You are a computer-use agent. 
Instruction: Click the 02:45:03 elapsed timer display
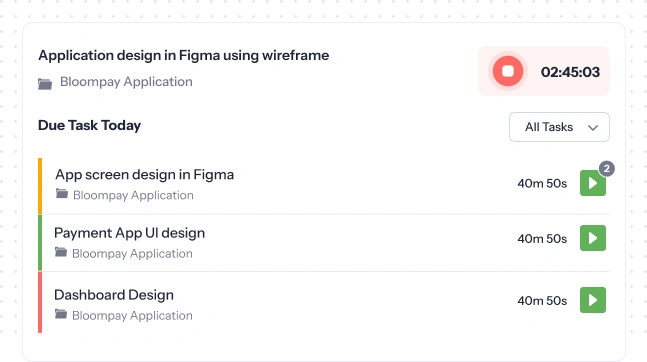pyautogui.click(x=570, y=72)
